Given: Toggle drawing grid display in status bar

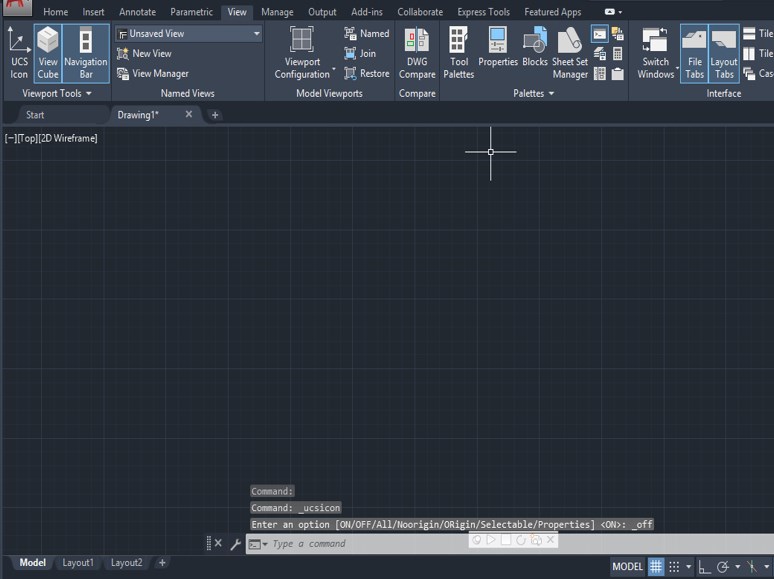Looking at the screenshot, I should click(656, 567).
